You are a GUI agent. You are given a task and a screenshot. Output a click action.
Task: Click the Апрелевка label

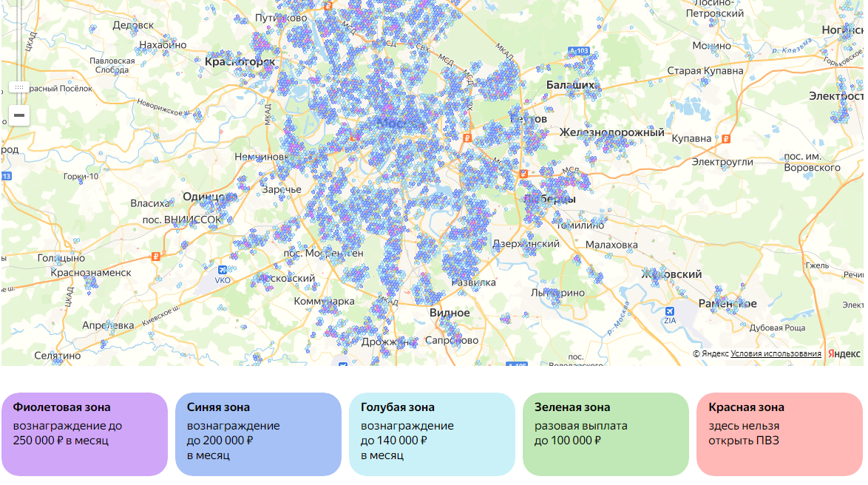pos(108,325)
